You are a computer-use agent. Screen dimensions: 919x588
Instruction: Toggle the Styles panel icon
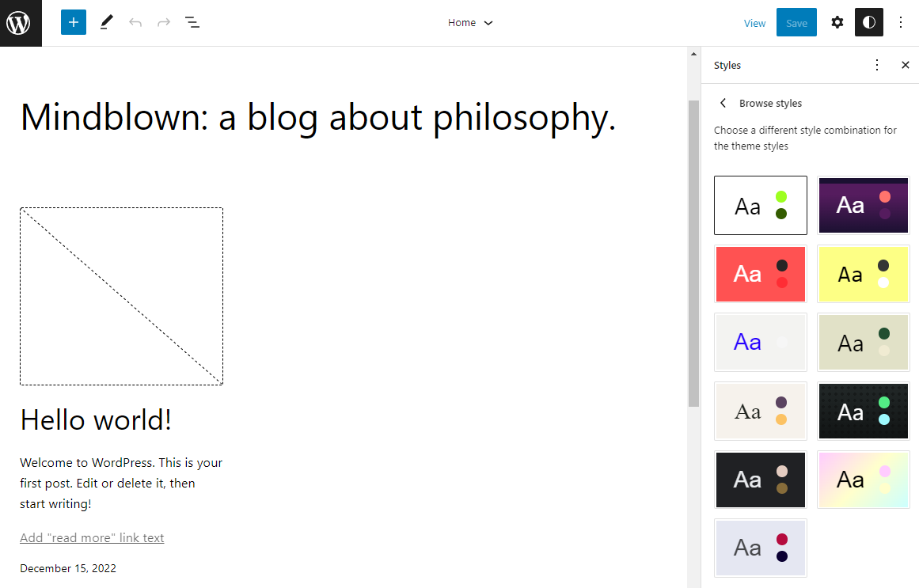(868, 22)
